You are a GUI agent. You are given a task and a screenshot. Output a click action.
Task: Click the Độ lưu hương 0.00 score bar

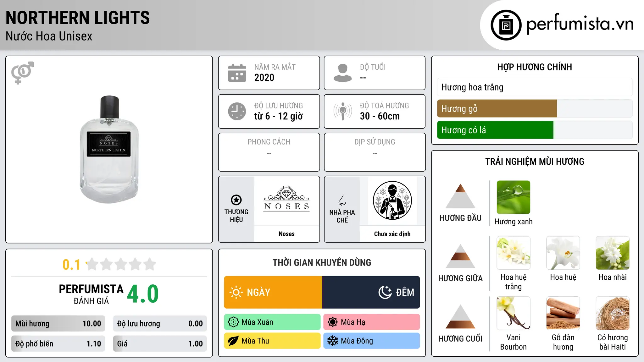[160, 324]
